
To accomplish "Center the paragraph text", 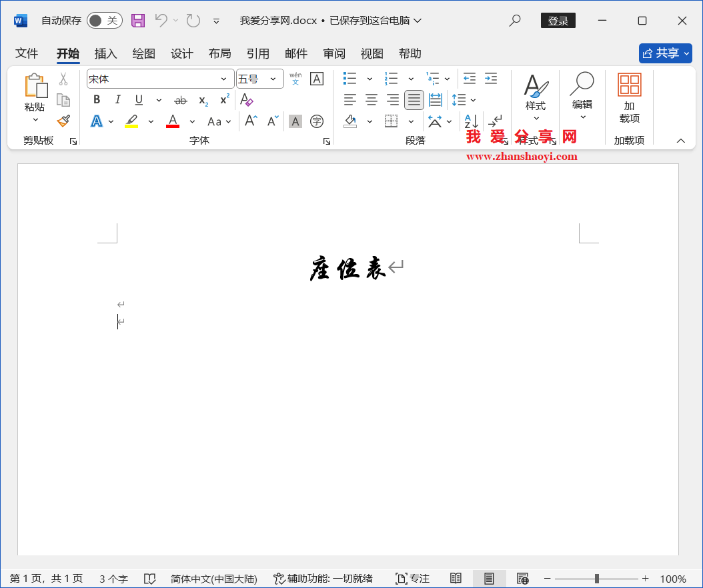I will tap(372, 99).
